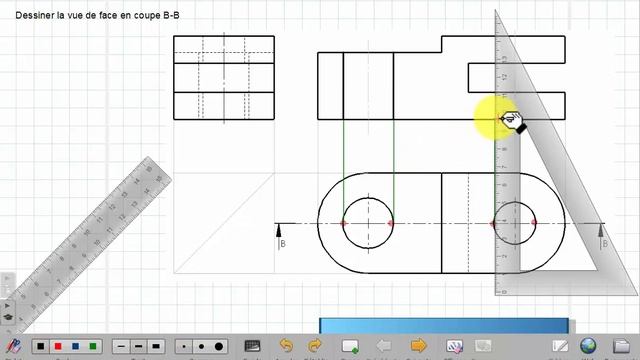
Task: Choose the thinnest line width
Action: point(121,347)
